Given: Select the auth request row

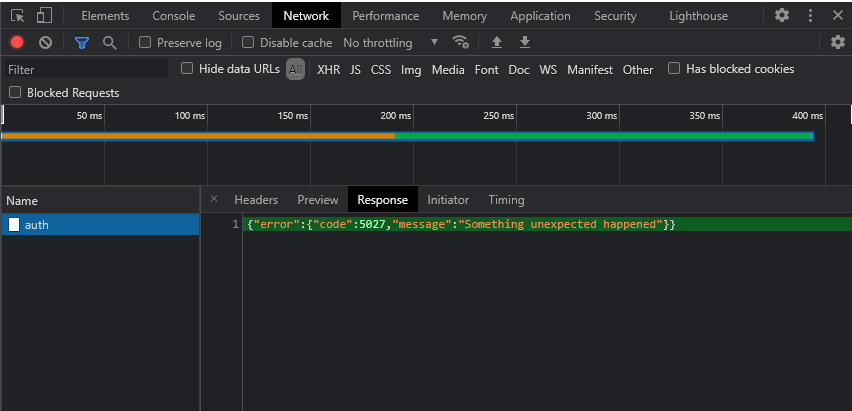Looking at the screenshot, I should (x=100, y=224).
